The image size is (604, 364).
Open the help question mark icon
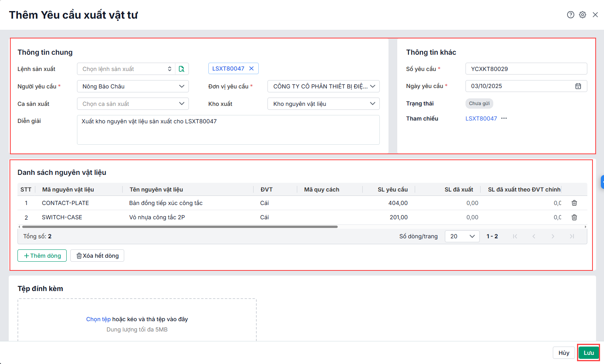[x=571, y=15]
